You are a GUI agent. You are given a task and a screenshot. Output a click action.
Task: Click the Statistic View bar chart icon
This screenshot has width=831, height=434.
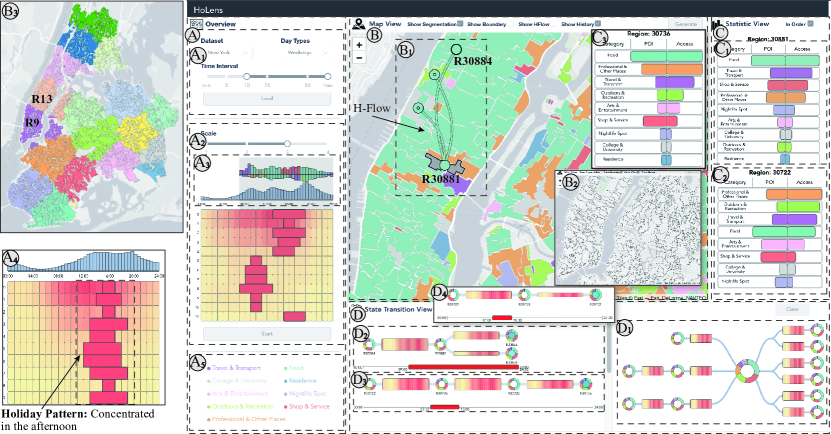[x=718, y=24]
